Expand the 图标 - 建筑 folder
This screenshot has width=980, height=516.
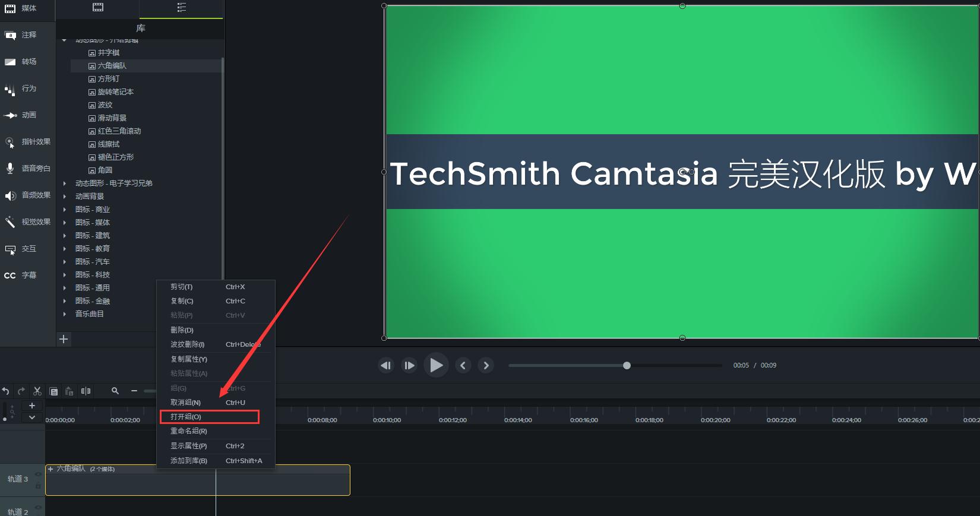(65, 236)
